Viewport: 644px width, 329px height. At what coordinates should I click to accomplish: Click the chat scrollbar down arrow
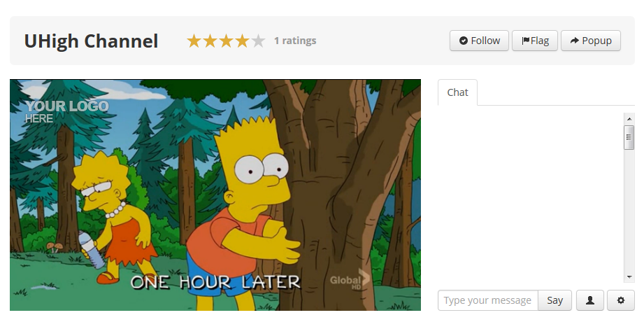tap(629, 277)
